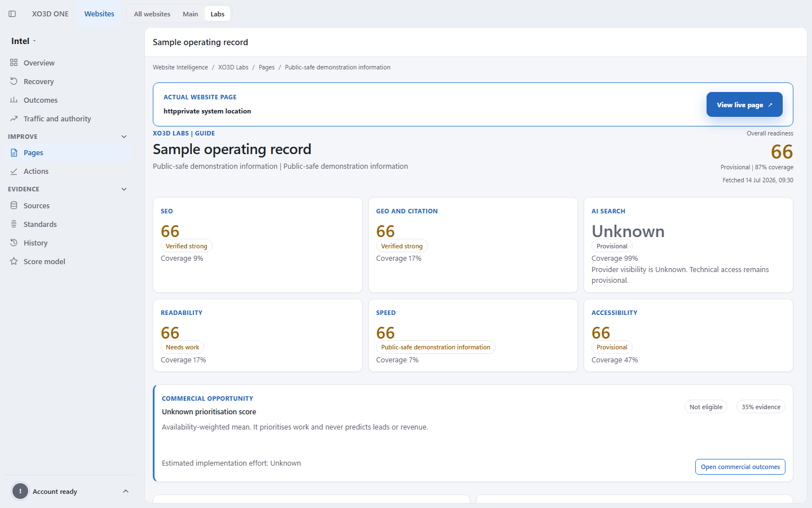Open History under Evidence

[x=68, y=243]
